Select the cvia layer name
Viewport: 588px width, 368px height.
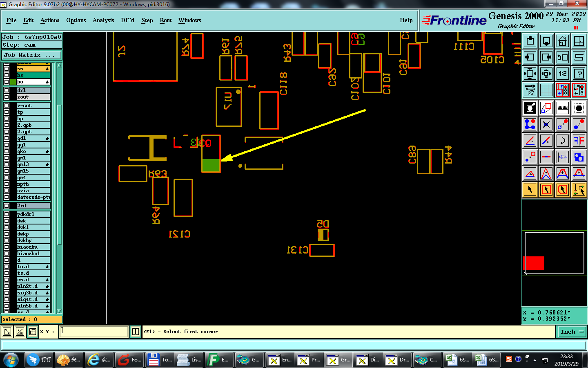coord(33,191)
